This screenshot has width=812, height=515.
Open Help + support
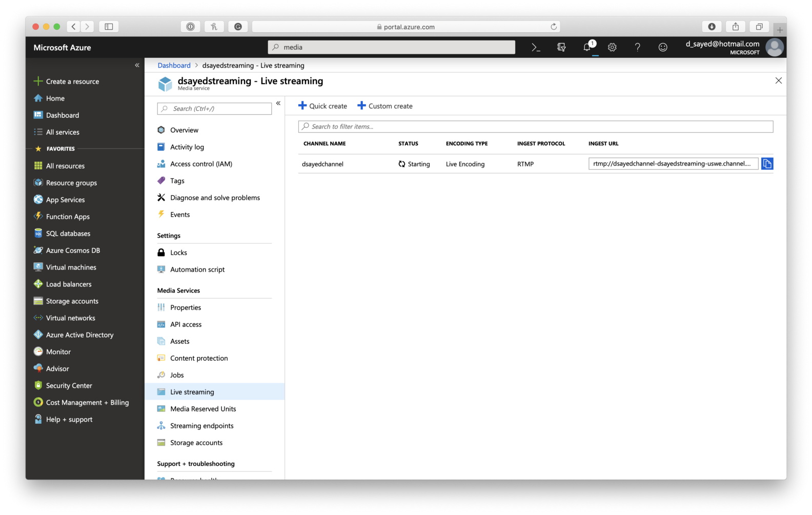tap(63, 420)
